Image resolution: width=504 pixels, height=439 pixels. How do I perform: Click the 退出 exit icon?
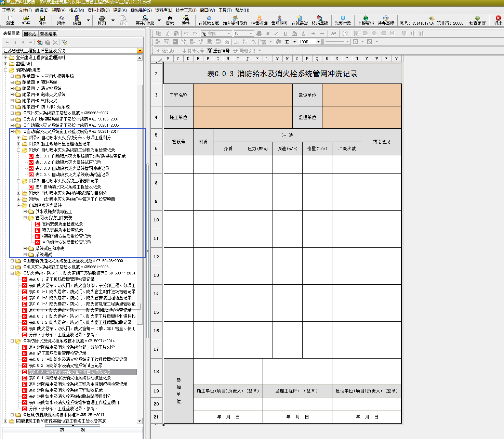coord(498,21)
